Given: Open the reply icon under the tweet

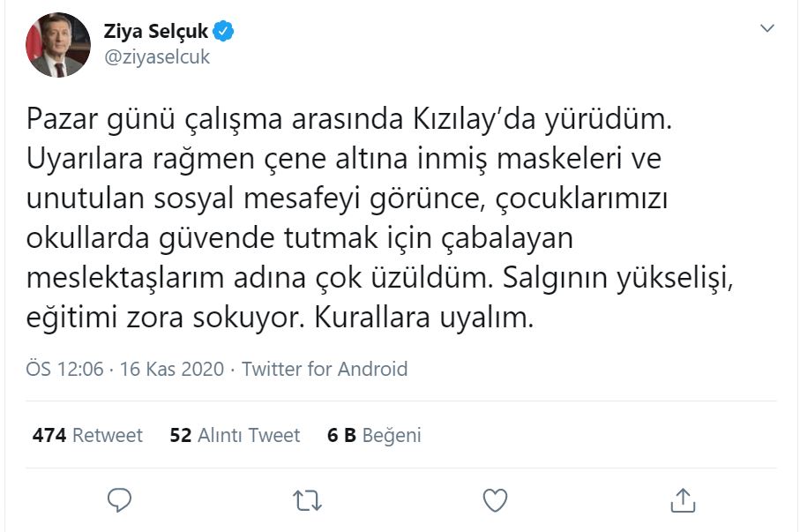Looking at the screenshot, I should pos(117,499).
